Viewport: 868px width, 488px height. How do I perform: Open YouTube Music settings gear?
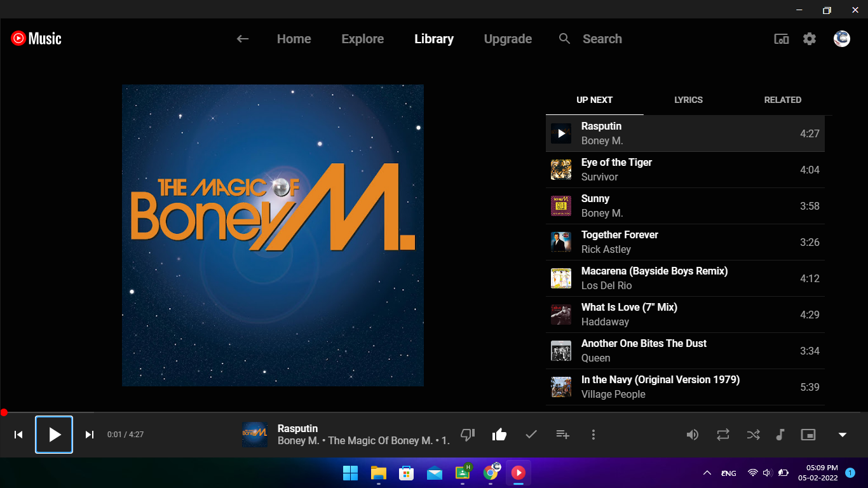(810, 39)
